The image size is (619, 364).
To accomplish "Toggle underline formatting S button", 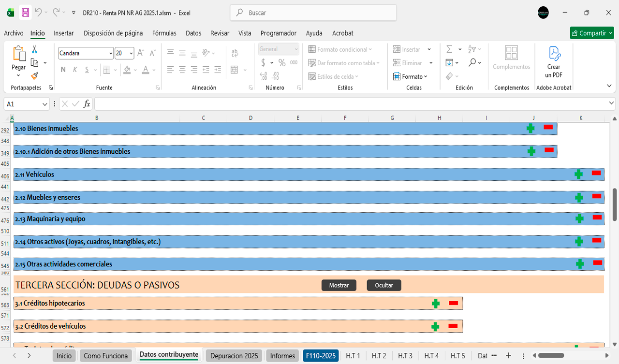I will coord(87,70).
